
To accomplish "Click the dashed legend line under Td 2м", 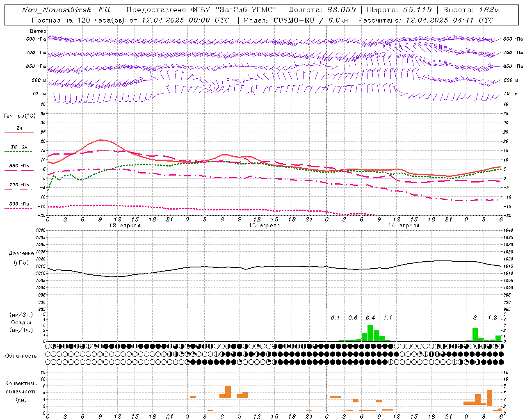I will coord(18,152).
